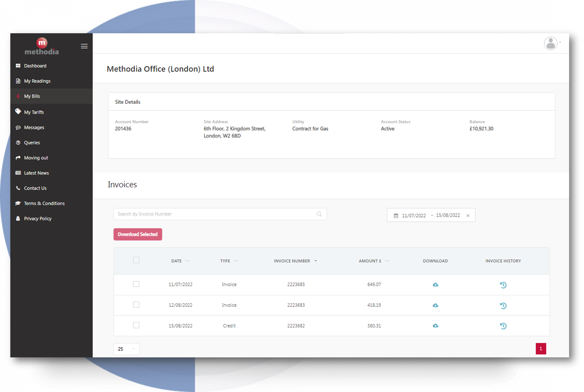Sort by TYPE column arrows
Screen dimensions: 584x392
(236, 261)
